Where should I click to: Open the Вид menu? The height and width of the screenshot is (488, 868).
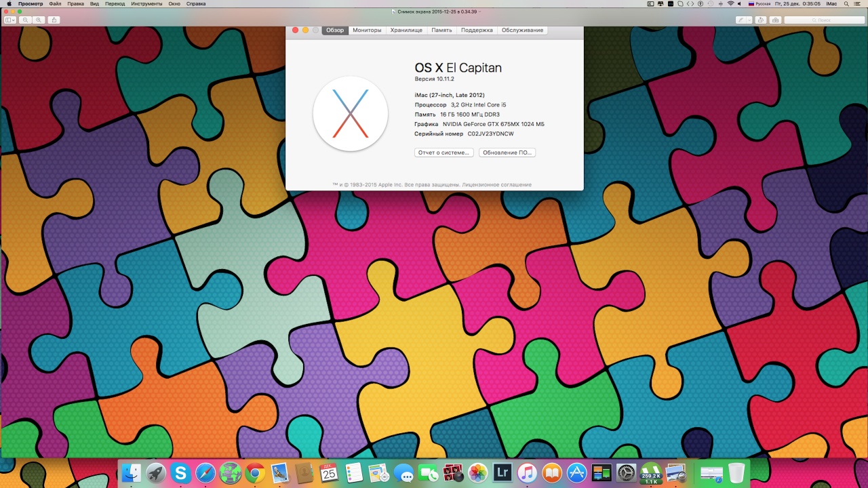coord(95,4)
